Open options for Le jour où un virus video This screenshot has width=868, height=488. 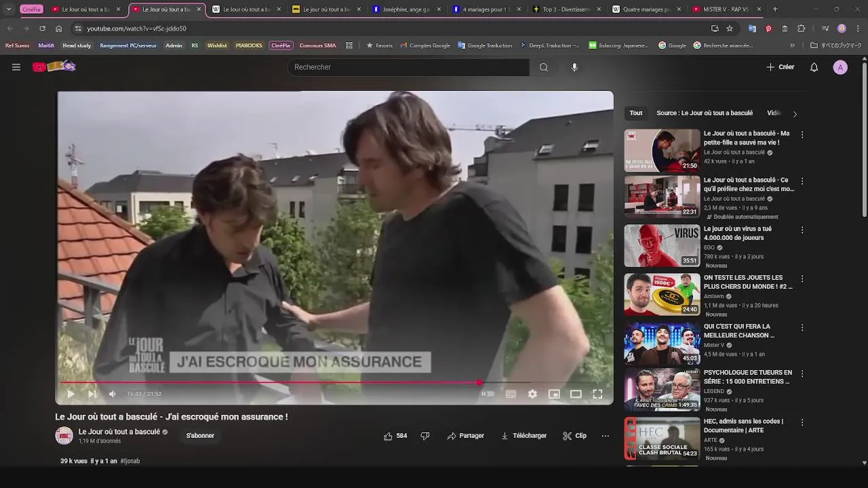click(x=802, y=230)
